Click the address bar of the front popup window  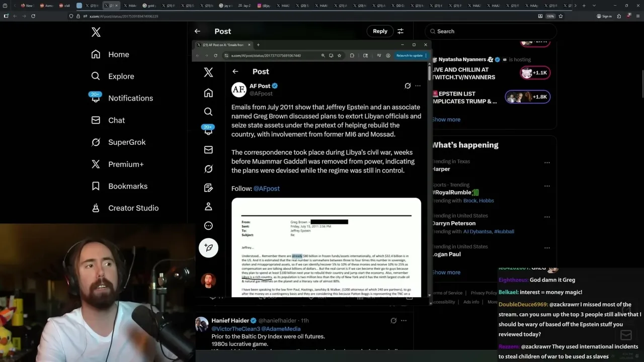[x=272, y=55]
